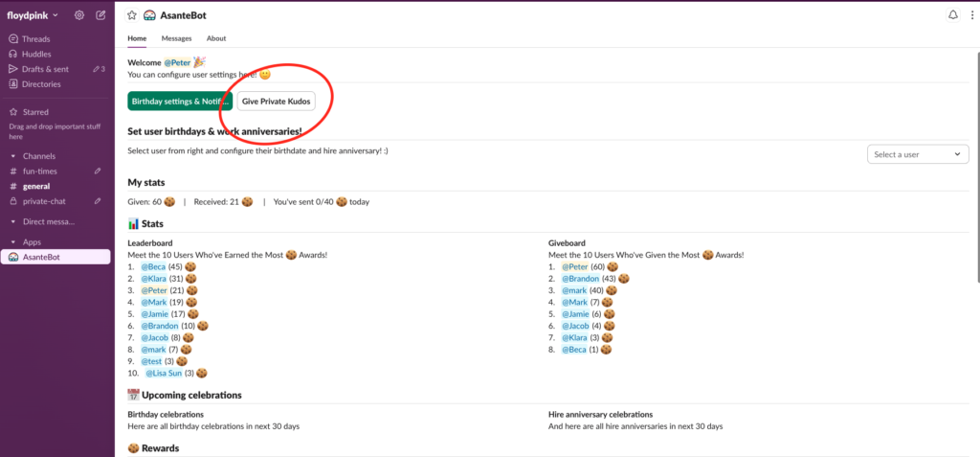Click @Klara on the Giveboard
Image resolution: width=980 pixels, height=457 pixels.
point(574,338)
